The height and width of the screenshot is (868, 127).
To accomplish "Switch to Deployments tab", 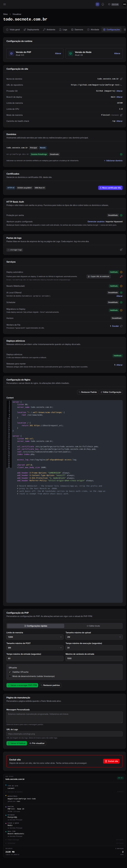I will point(31,30).
